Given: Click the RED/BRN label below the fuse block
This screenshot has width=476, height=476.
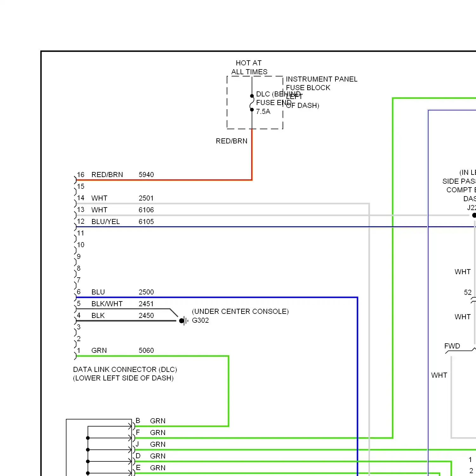Looking at the screenshot, I should click(231, 141).
